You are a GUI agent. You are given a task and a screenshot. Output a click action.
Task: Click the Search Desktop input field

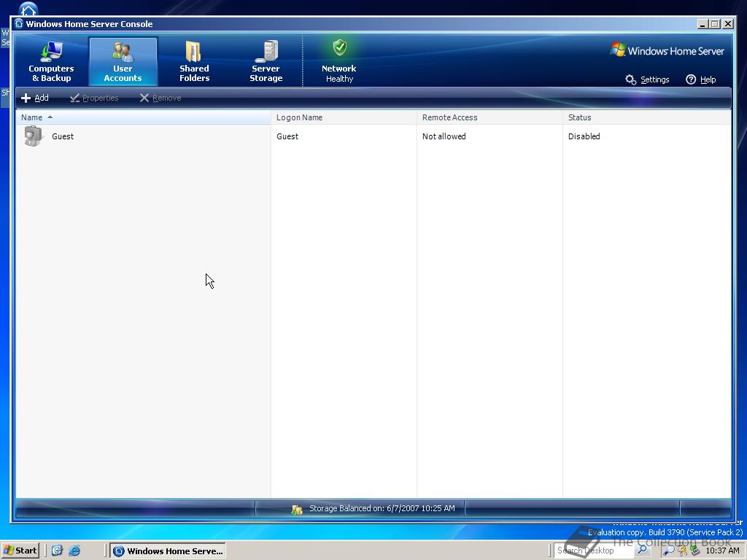(594, 551)
